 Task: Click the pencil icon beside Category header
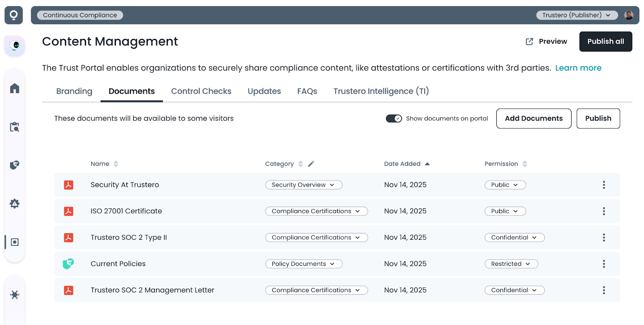(311, 164)
